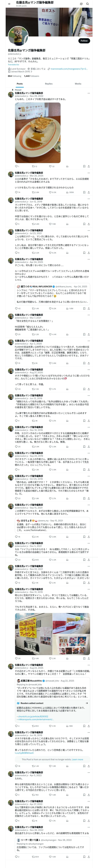Open search on the profile header
This screenshot has height=868, width=98.
pos(88,4)
